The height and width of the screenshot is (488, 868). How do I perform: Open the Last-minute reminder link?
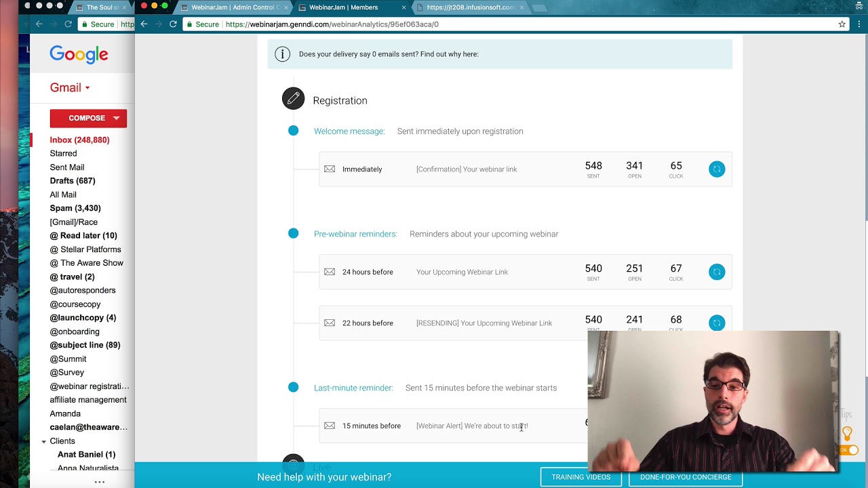353,388
